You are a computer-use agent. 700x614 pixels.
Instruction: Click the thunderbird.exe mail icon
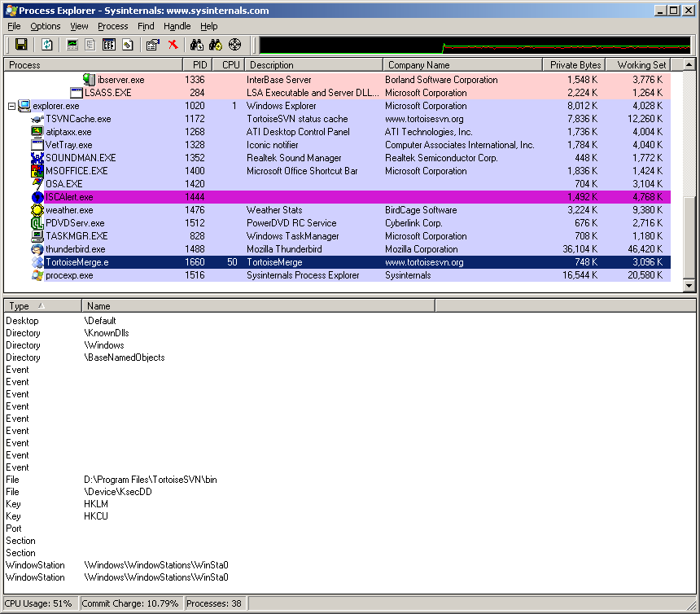(37, 249)
